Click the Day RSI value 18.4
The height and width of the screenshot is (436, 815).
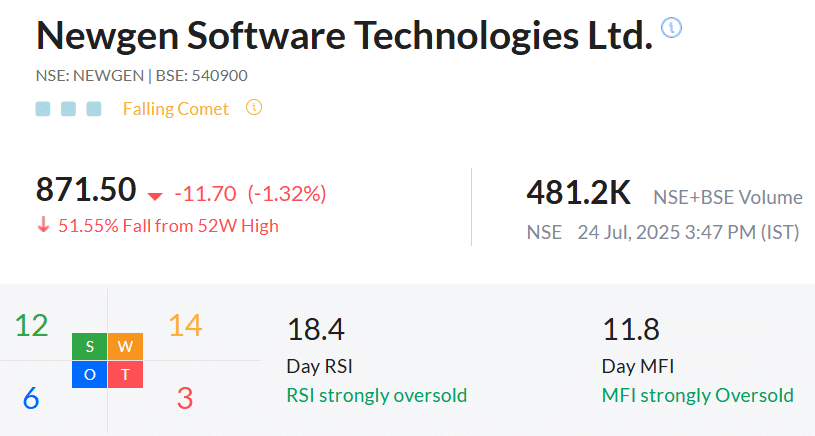click(x=316, y=329)
